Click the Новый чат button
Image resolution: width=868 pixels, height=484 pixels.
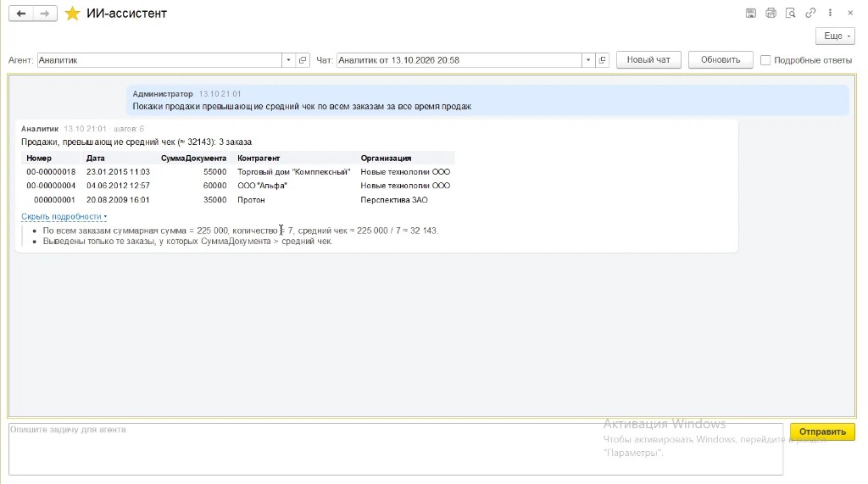tap(648, 60)
